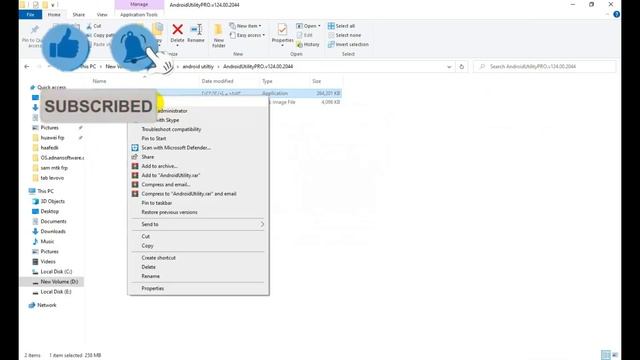
Task: Click Select all in the ribbon
Action: 341,26
